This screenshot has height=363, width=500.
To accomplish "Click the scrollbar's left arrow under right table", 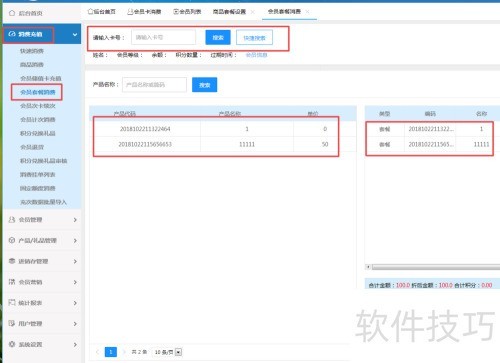I will [368, 267].
